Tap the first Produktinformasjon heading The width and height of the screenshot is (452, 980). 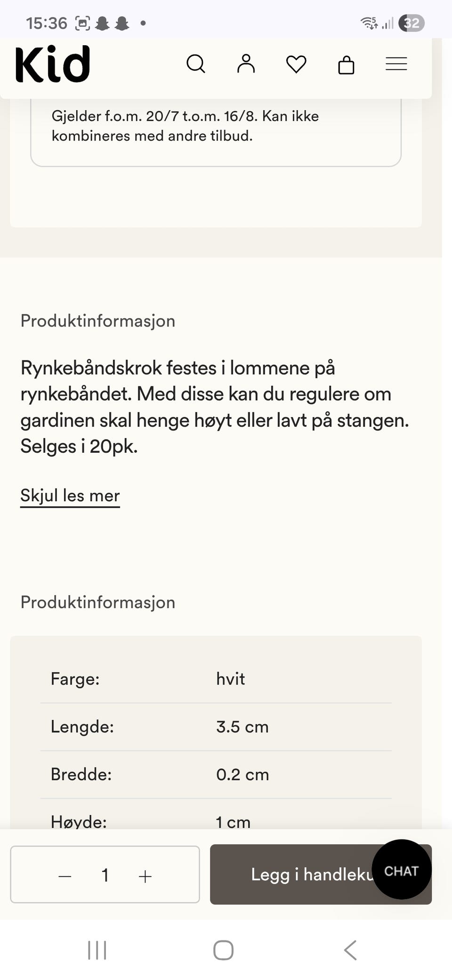(x=97, y=321)
